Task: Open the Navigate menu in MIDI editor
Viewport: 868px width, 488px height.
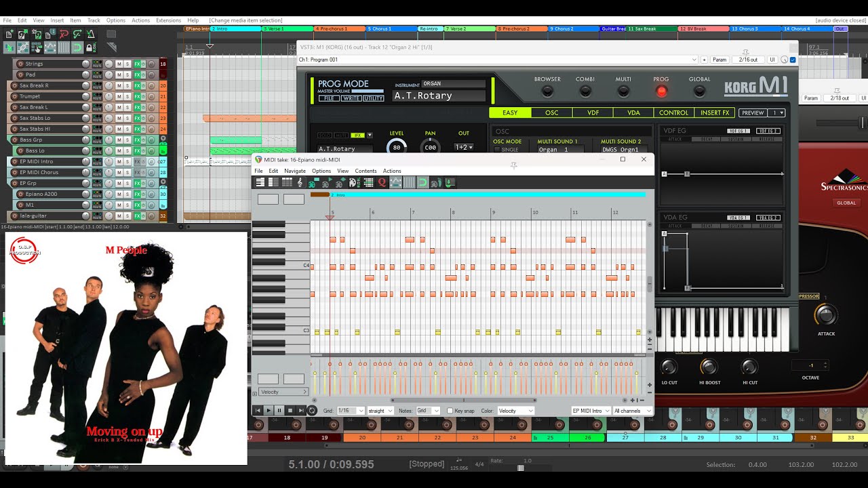Action: 295,171
